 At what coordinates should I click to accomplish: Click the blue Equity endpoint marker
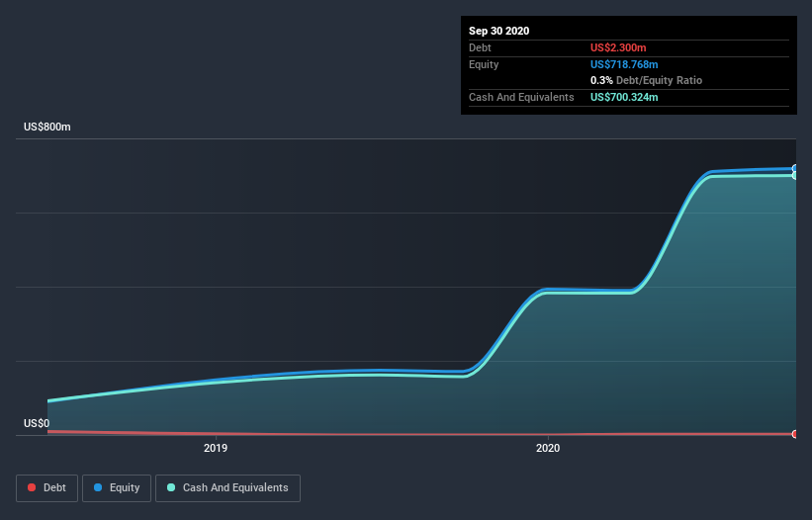click(x=795, y=168)
